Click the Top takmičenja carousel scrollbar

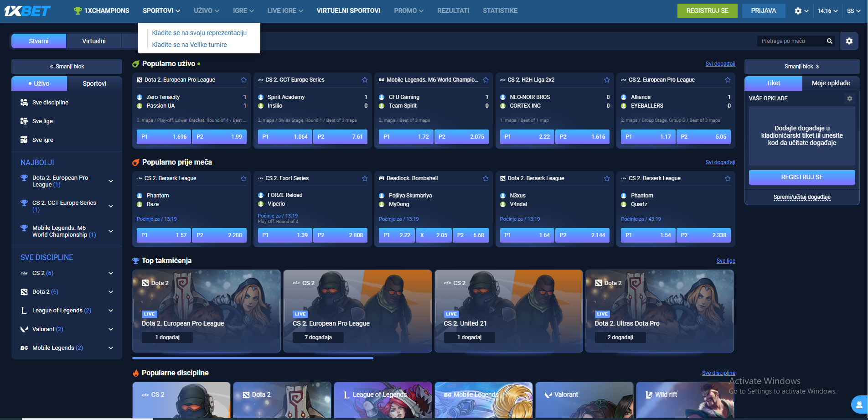coord(253,358)
